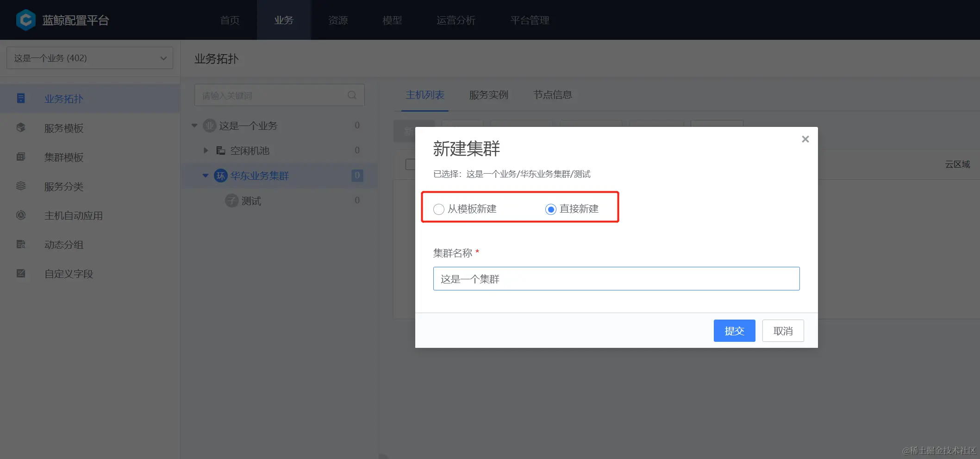
Task: Open 服务分类 sidebar icon
Action: pyautogui.click(x=21, y=186)
